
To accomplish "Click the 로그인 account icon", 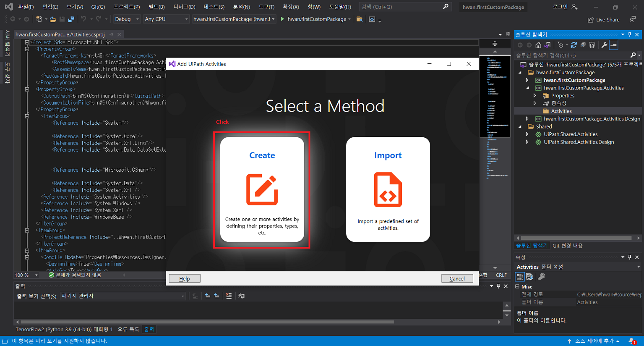I will [x=574, y=7].
